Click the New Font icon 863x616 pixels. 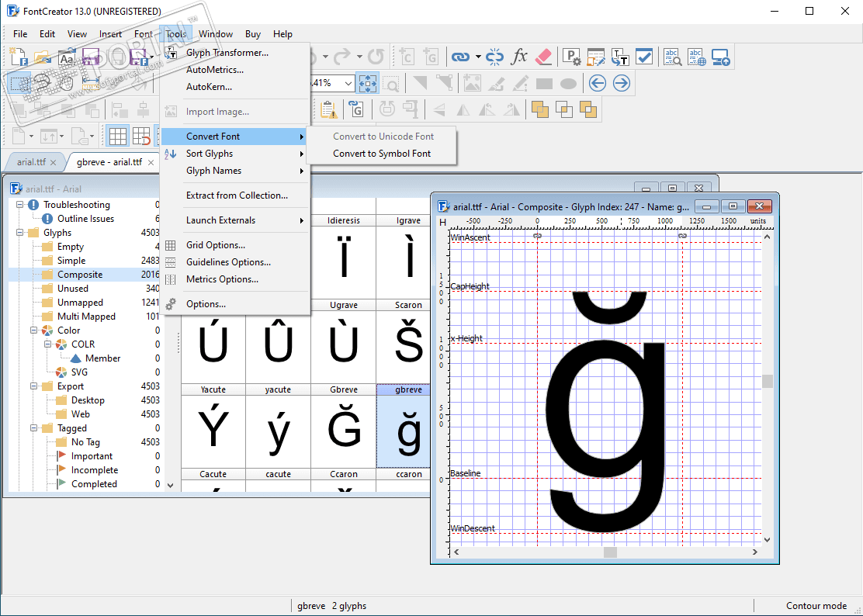19,57
